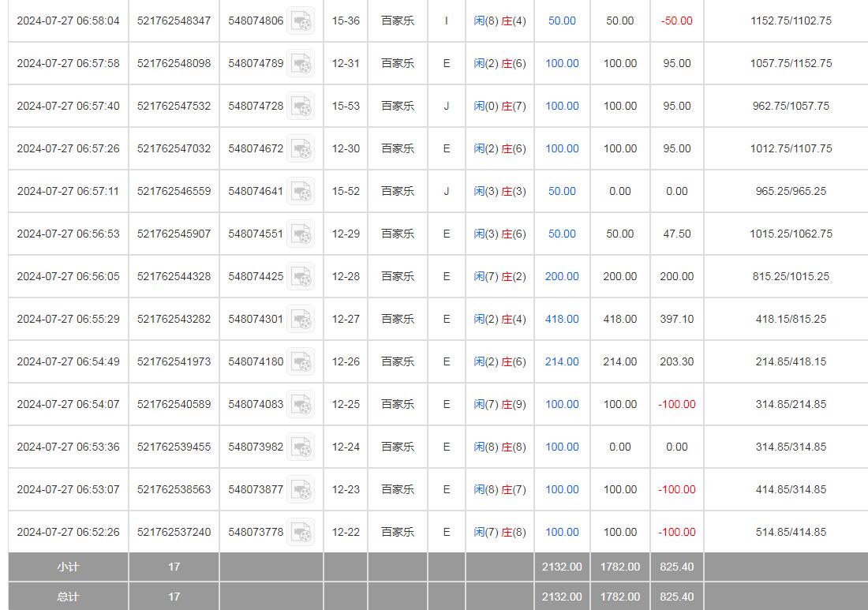Open replay icon next to 548073982
868x610 pixels.
[300, 447]
